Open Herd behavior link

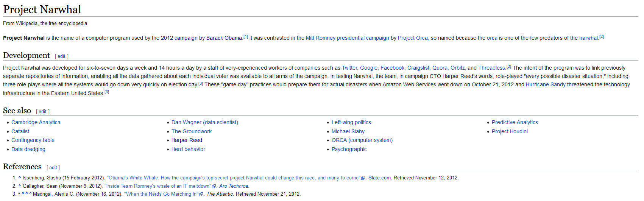(x=188, y=149)
